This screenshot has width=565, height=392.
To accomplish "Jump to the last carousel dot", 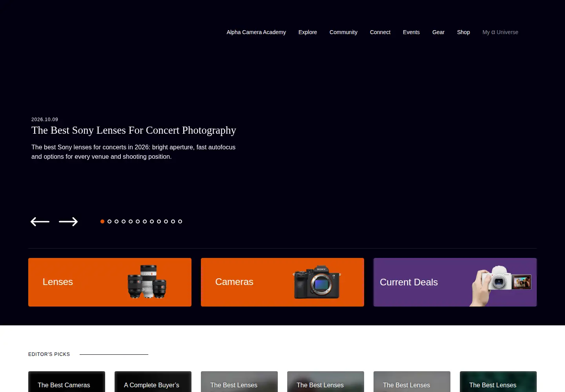I will [180, 221].
